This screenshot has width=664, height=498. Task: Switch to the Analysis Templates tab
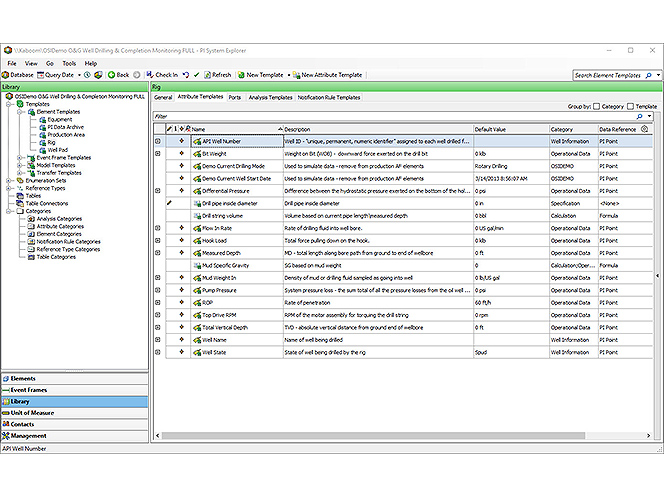(x=270, y=98)
